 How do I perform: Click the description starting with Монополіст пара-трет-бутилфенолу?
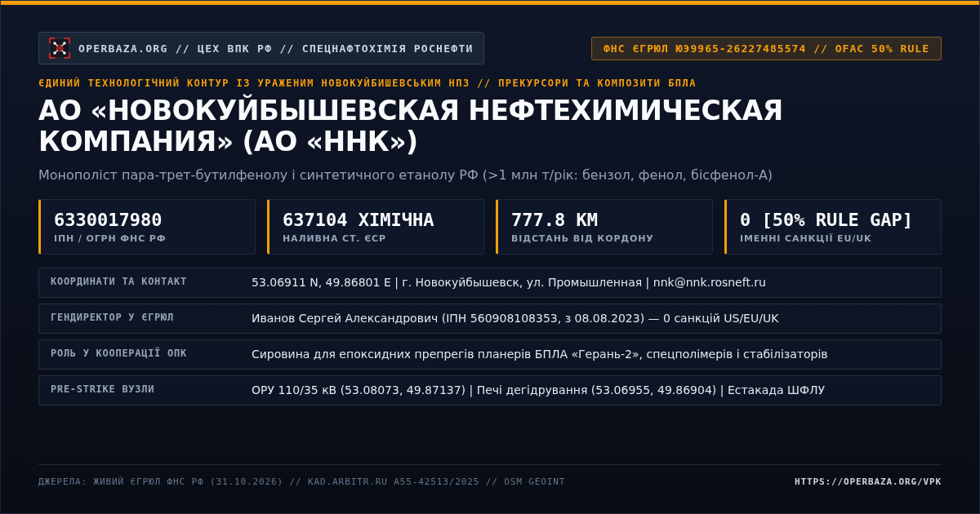pyautogui.click(x=405, y=175)
